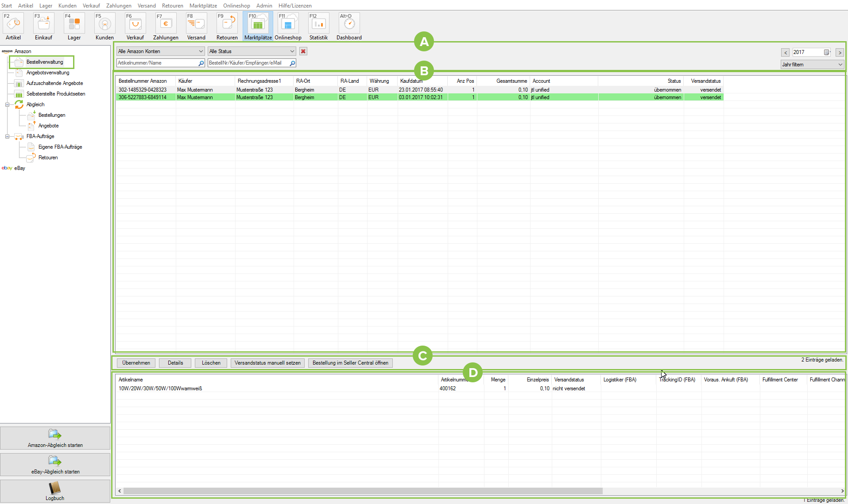The width and height of the screenshot is (848, 504).
Task: Click Bestellung im Seller Central öffnen
Action: click(x=350, y=363)
